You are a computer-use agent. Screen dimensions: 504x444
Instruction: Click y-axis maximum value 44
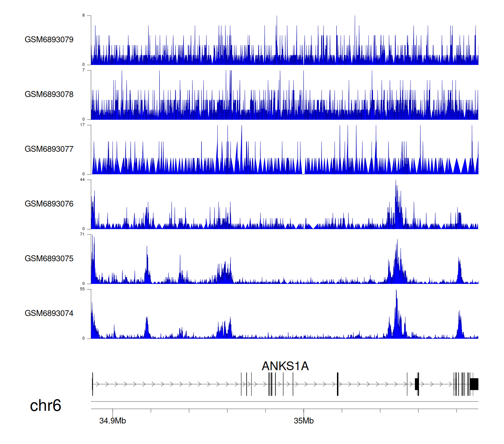point(82,180)
